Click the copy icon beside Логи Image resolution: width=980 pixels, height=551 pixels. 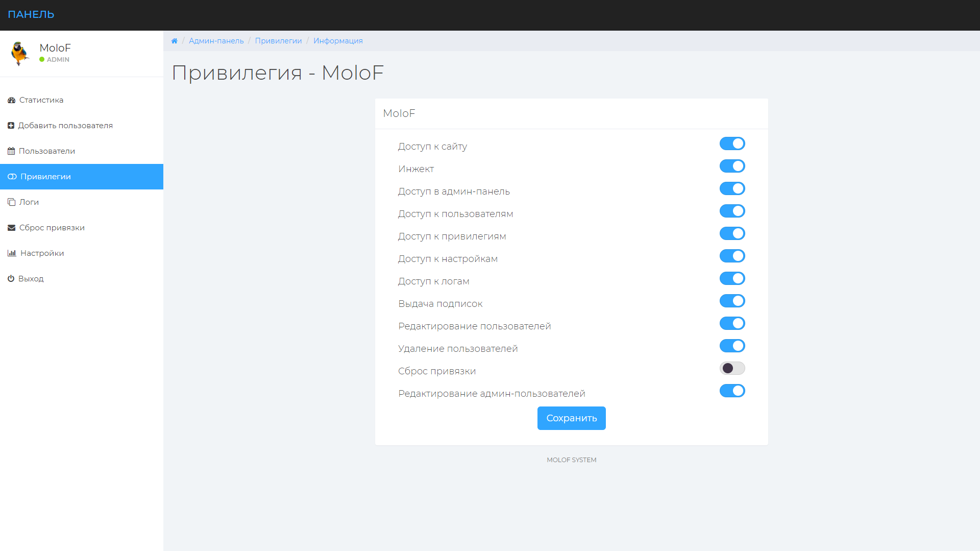click(11, 202)
